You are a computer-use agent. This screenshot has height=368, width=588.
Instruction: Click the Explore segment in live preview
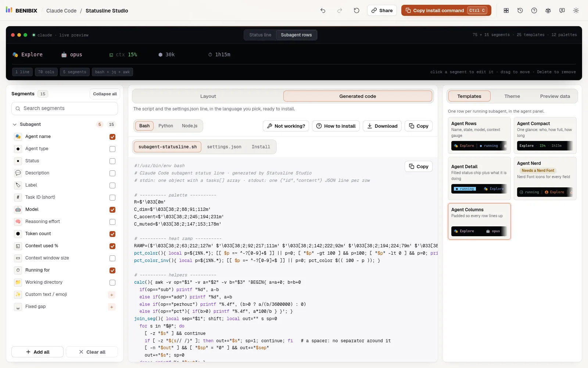click(x=28, y=54)
